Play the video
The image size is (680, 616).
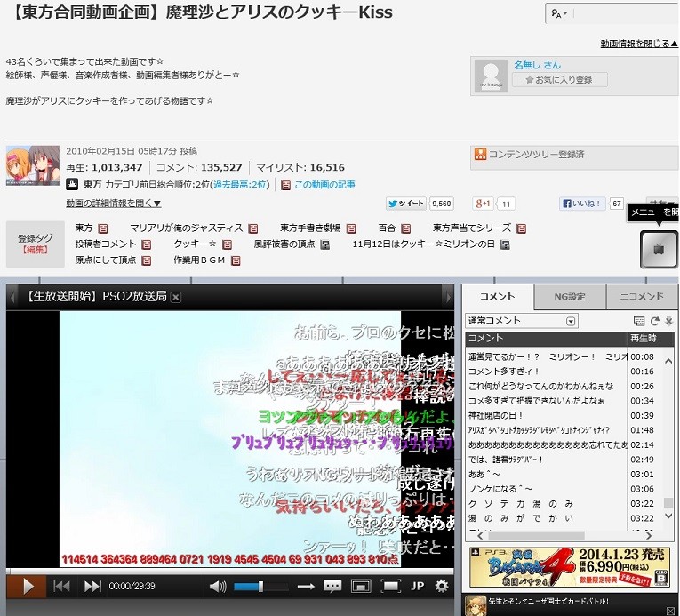click(x=27, y=587)
